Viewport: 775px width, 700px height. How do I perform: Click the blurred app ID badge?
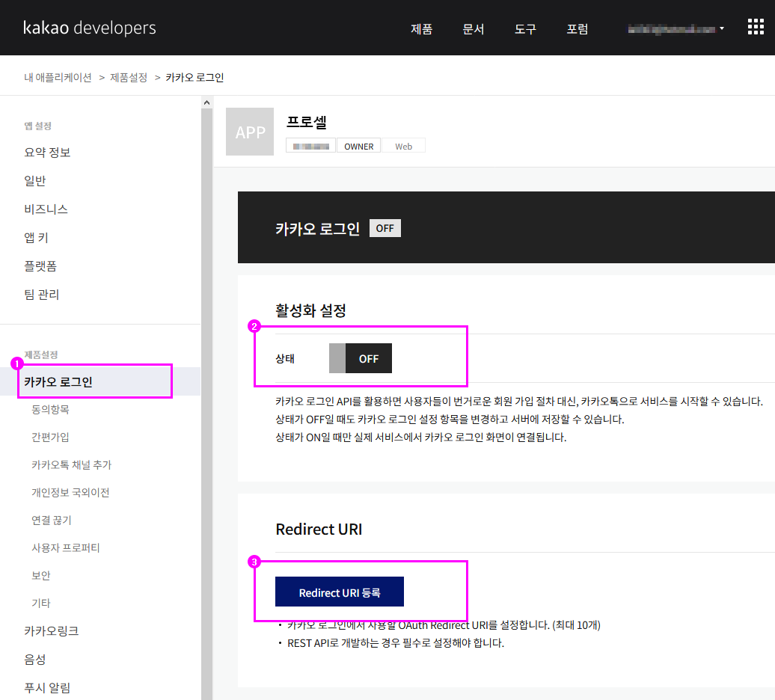click(x=311, y=147)
